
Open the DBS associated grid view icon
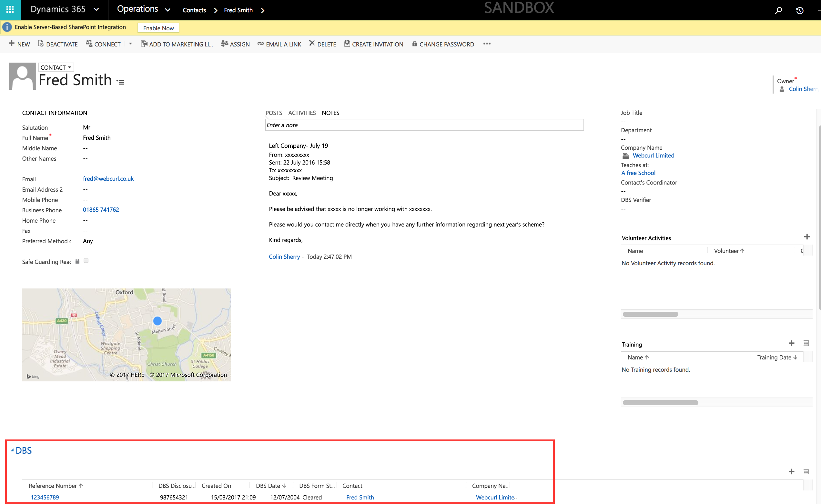[x=807, y=472]
